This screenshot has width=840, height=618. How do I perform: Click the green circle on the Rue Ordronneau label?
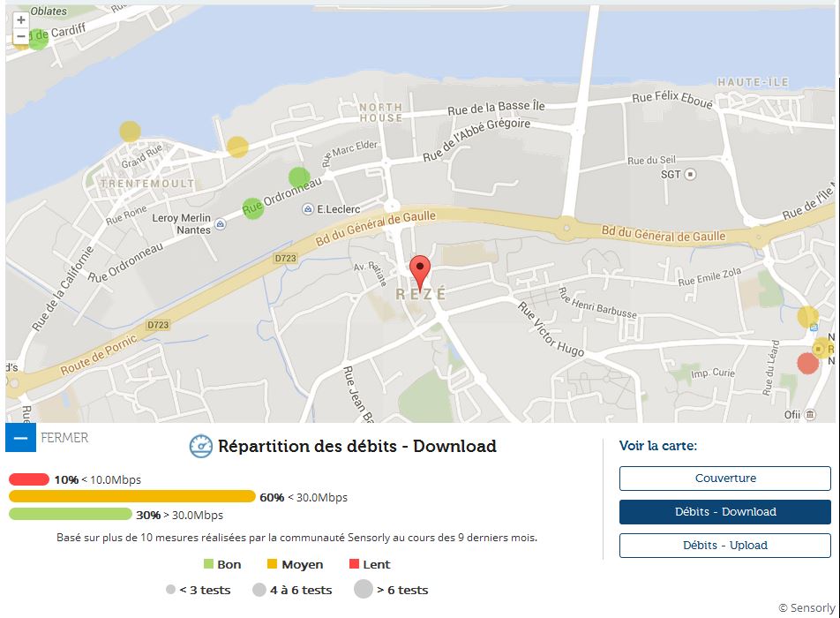pyautogui.click(x=253, y=208)
